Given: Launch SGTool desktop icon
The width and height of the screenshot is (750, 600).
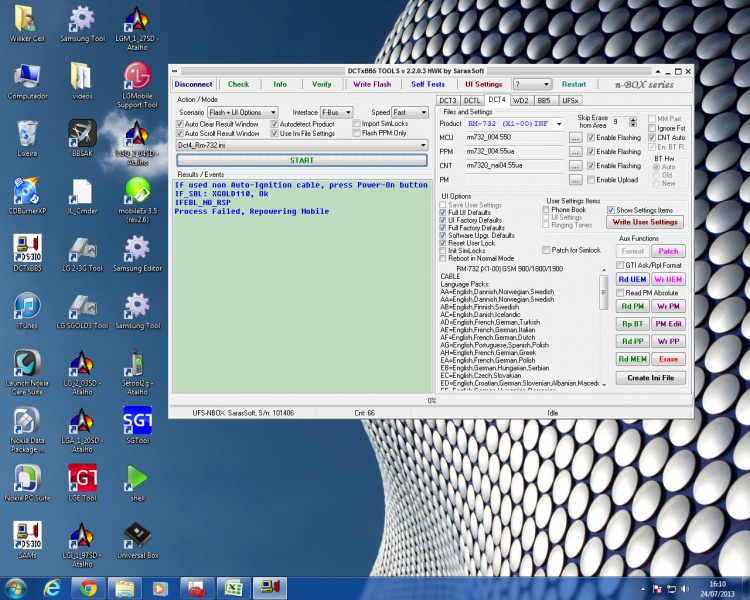Looking at the screenshot, I should click(137, 426).
